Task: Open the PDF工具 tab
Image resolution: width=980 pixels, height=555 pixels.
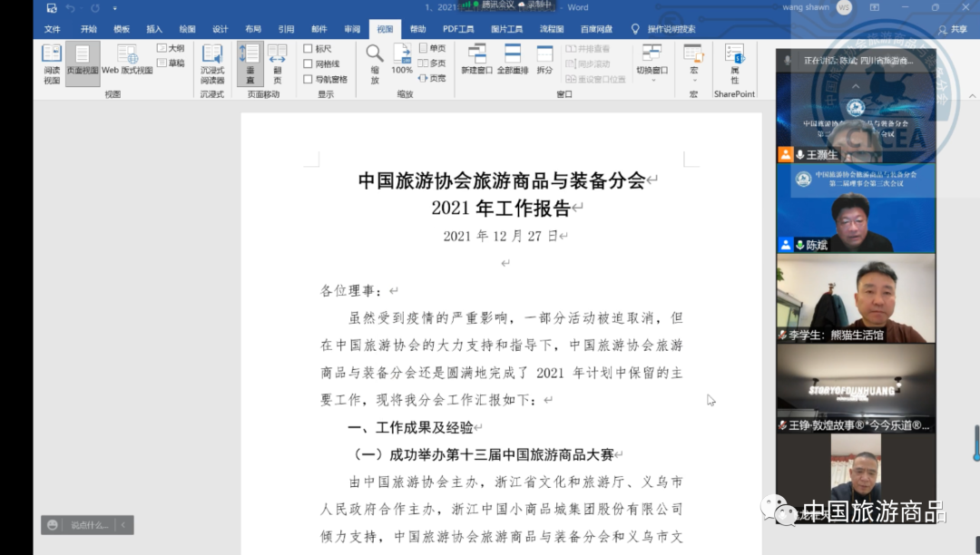Action: pyautogui.click(x=458, y=29)
